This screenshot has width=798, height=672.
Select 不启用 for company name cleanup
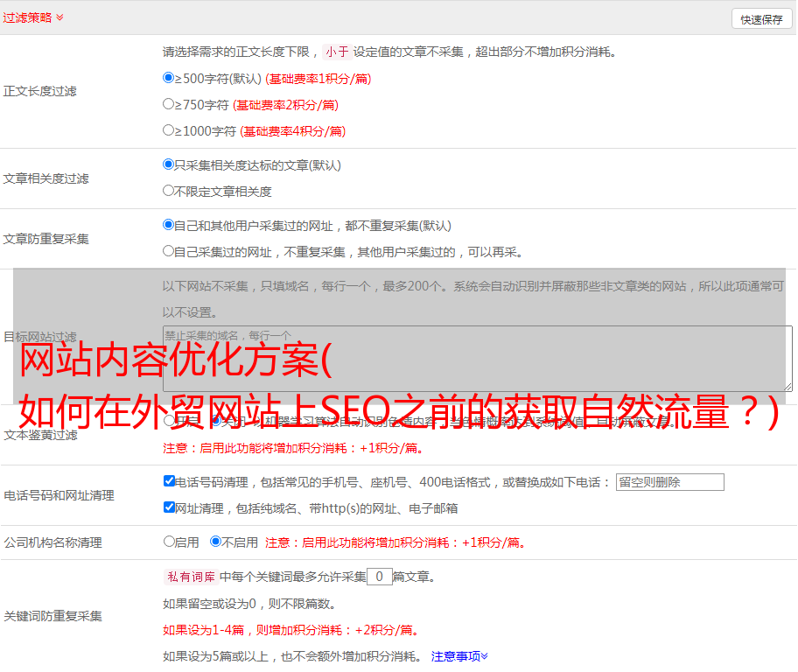pyautogui.click(x=215, y=542)
